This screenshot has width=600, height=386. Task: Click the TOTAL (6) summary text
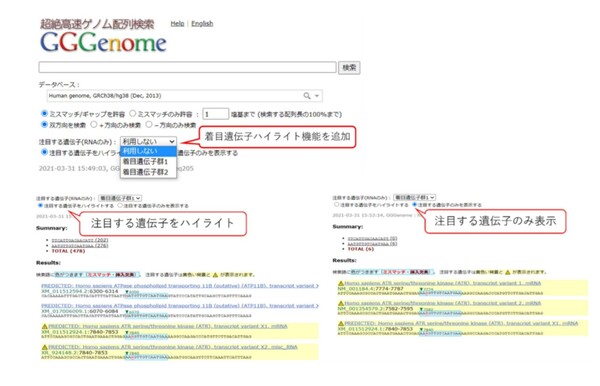pos(360,249)
